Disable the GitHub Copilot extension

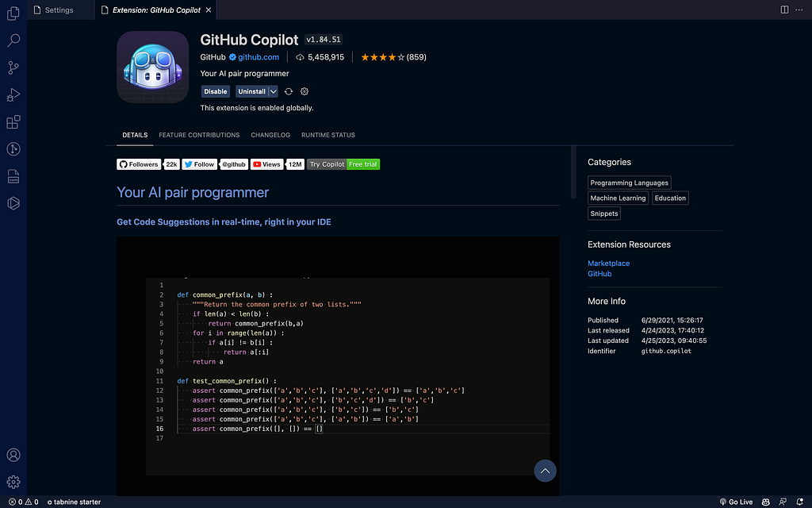pyautogui.click(x=215, y=91)
